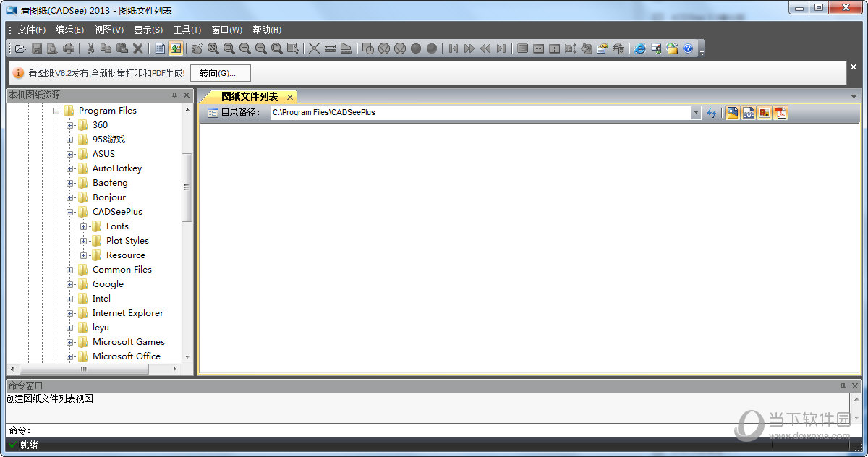Image resolution: width=868 pixels, height=457 pixels.
Task: Expand the Fonts folder node
Action: pyautogui.click(x=84, y=226)
